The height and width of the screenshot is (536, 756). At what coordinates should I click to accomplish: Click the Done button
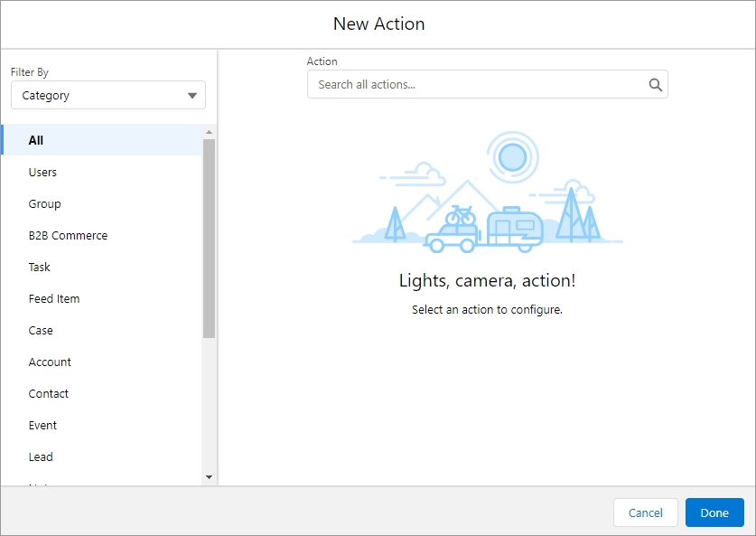[x=714, y=512]
